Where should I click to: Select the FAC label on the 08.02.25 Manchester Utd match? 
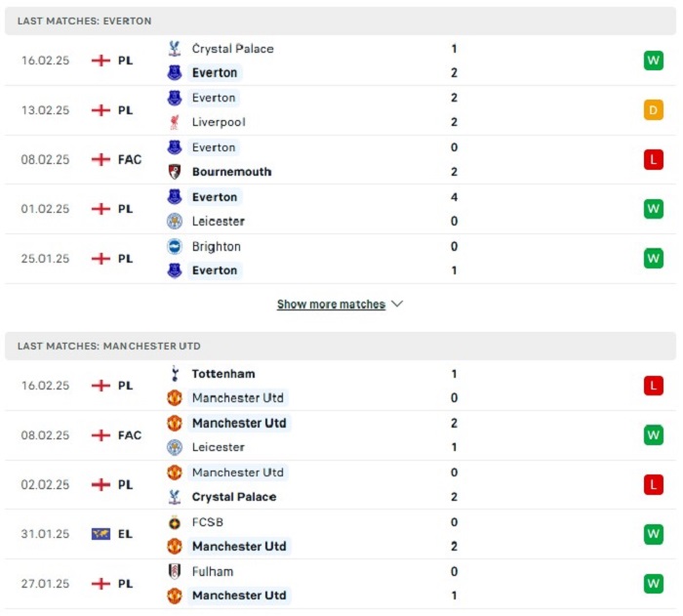[130, 435]
